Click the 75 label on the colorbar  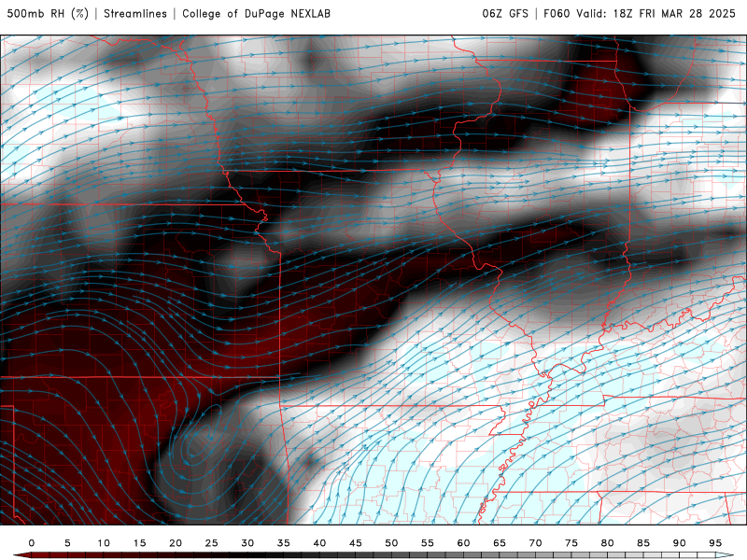[571, 543]
